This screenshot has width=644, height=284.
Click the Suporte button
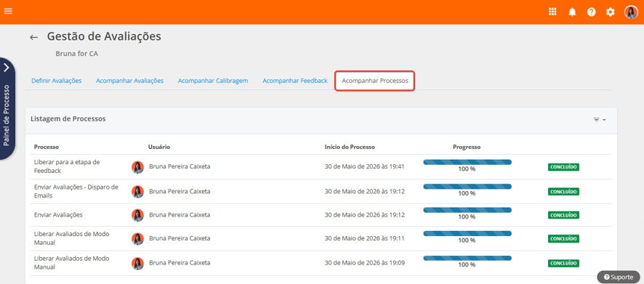pyautogui.click(x=619, y=277)
